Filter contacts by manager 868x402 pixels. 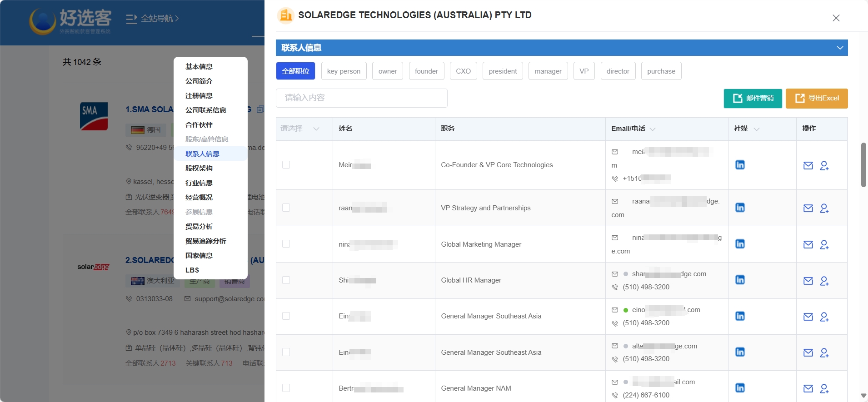point(548,71)
